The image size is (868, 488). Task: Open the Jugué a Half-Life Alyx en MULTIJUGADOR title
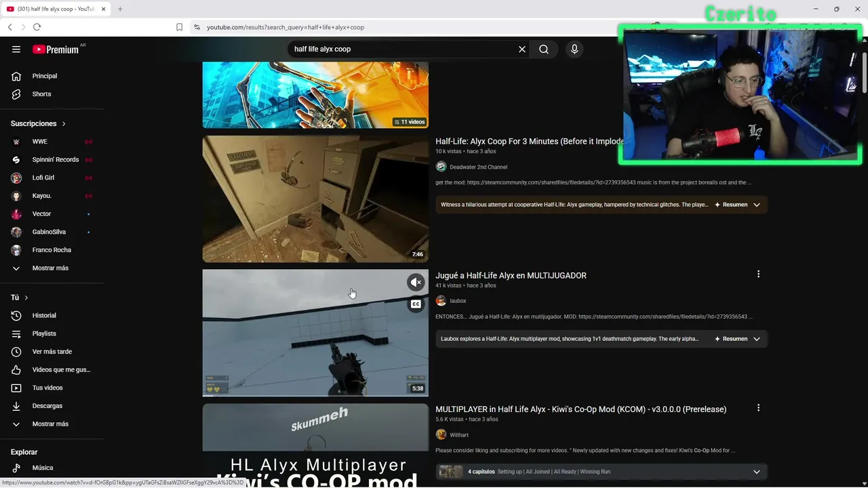coord(511,275)
